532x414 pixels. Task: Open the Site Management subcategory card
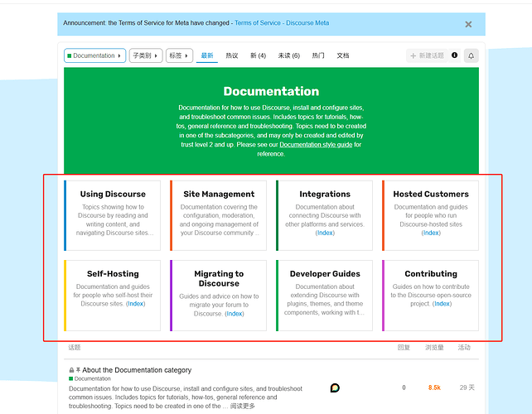[218, 215]
